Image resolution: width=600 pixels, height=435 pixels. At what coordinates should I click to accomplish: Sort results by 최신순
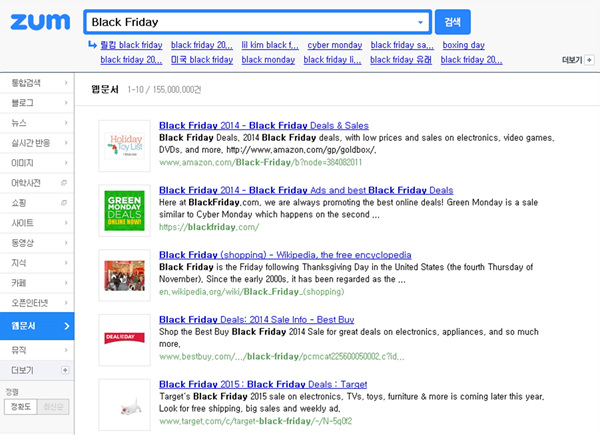pyautogui.click(x=53, y=407)
